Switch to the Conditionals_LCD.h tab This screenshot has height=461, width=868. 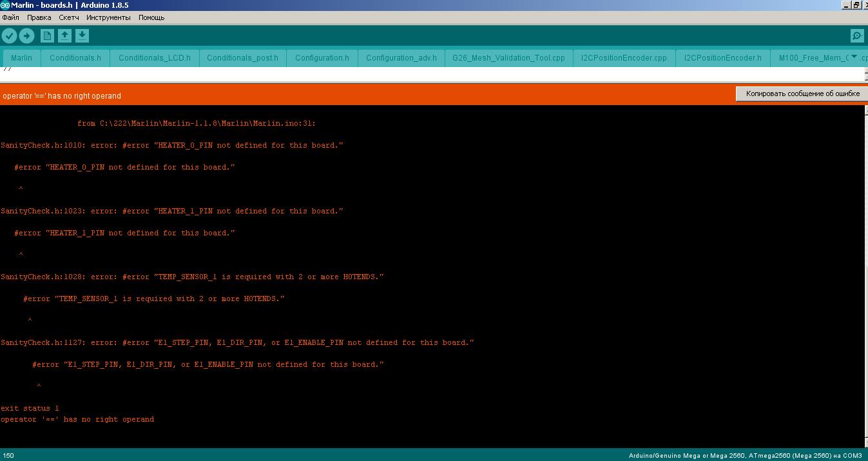coord(154,58)
